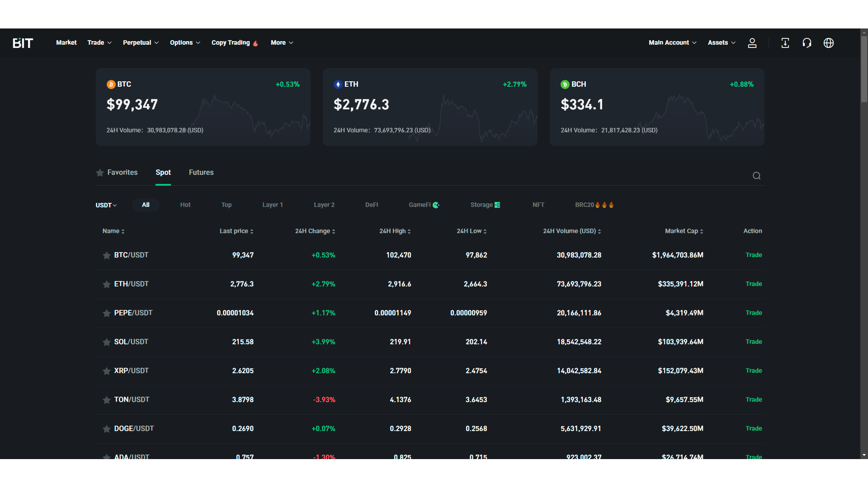Click the BTC coin icon in card
Viewport: 868px width, 488px height.
point(111,84)
